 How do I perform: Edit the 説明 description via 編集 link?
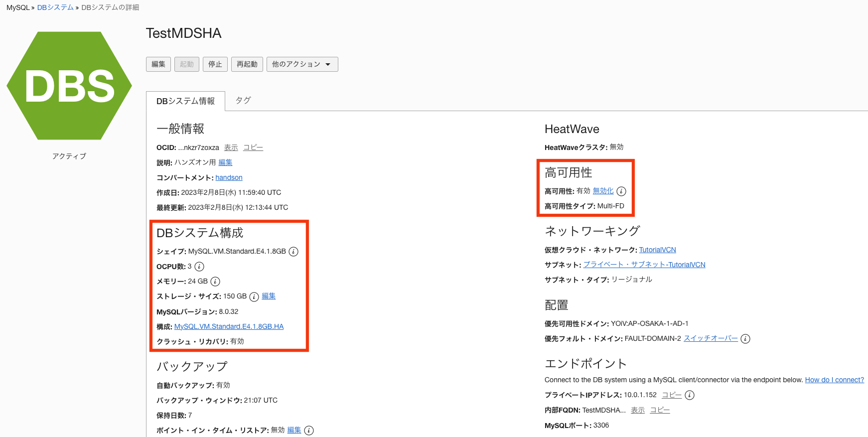(225, 162)
